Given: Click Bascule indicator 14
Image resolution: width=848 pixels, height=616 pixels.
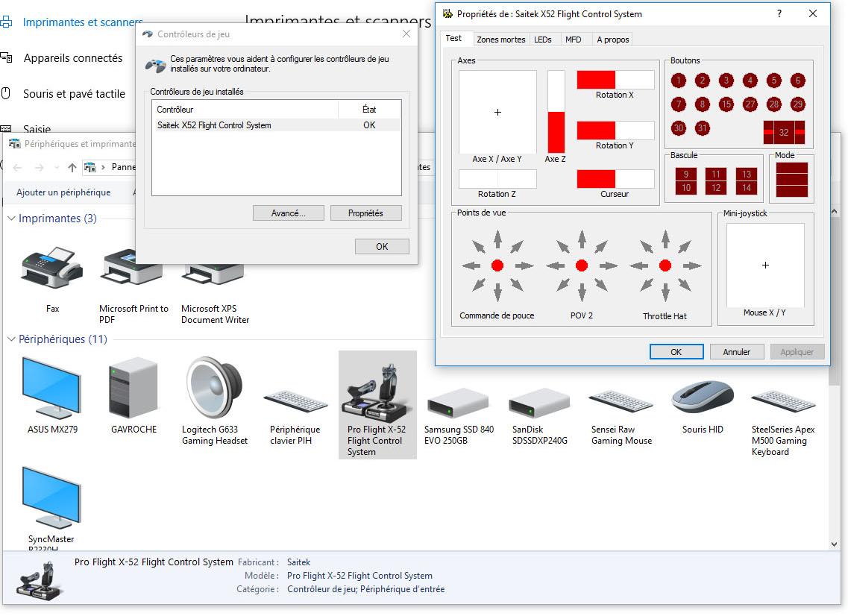Looking at the screenshot, I should click(747, 188).
